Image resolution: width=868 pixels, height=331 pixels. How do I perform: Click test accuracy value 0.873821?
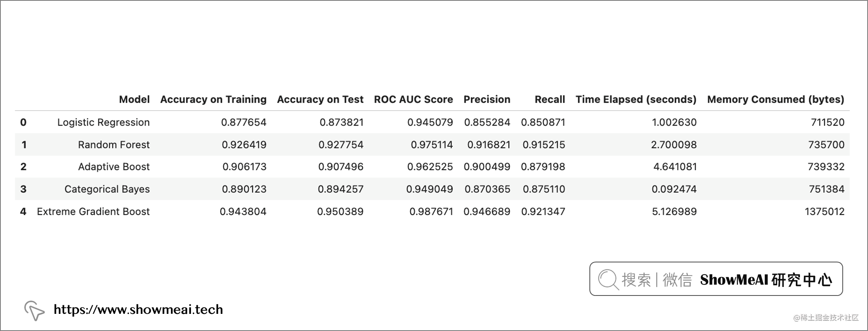coord(341,122)
